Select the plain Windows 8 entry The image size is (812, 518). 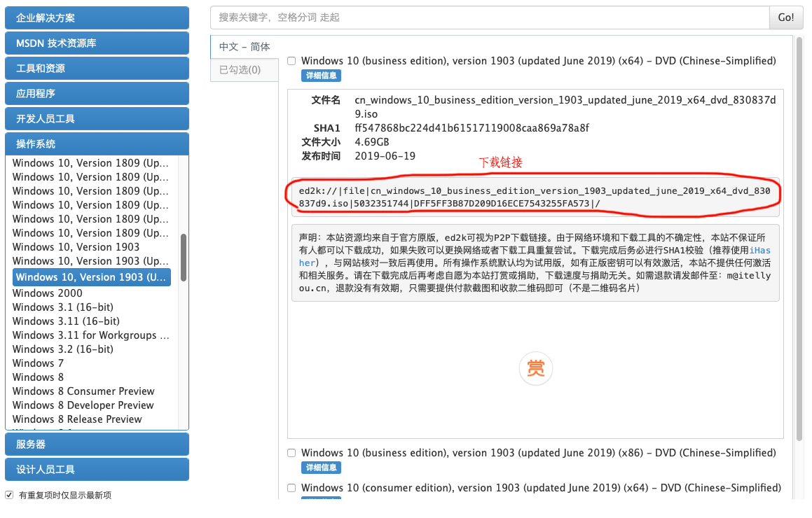38,377
